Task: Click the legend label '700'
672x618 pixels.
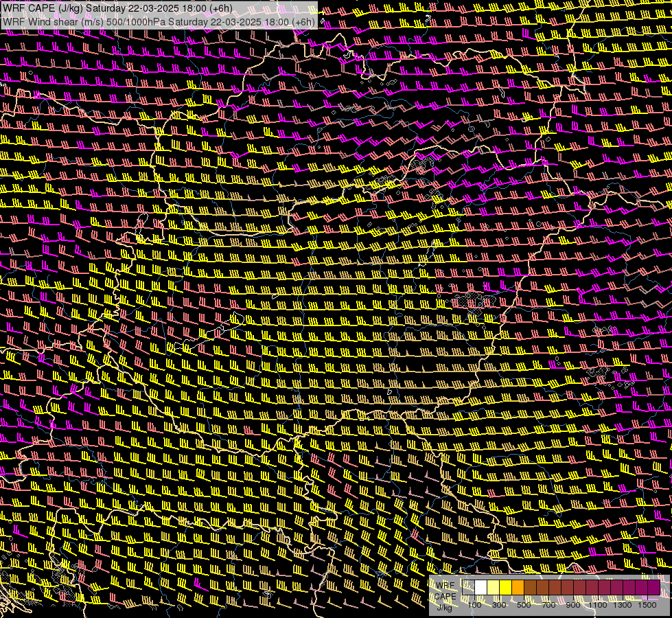Action: (x=548, y=605)
